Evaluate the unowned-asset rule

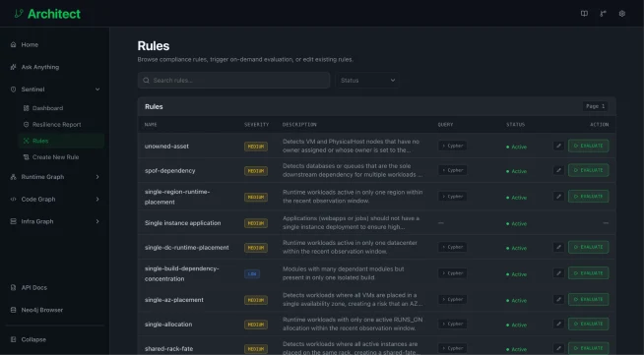point(588,146)
